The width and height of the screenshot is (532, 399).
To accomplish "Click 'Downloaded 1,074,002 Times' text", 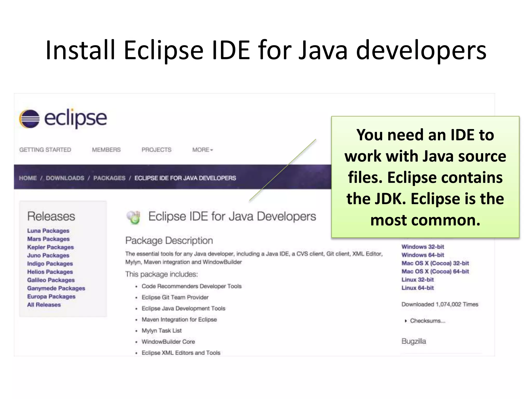I will click(440, 304).
